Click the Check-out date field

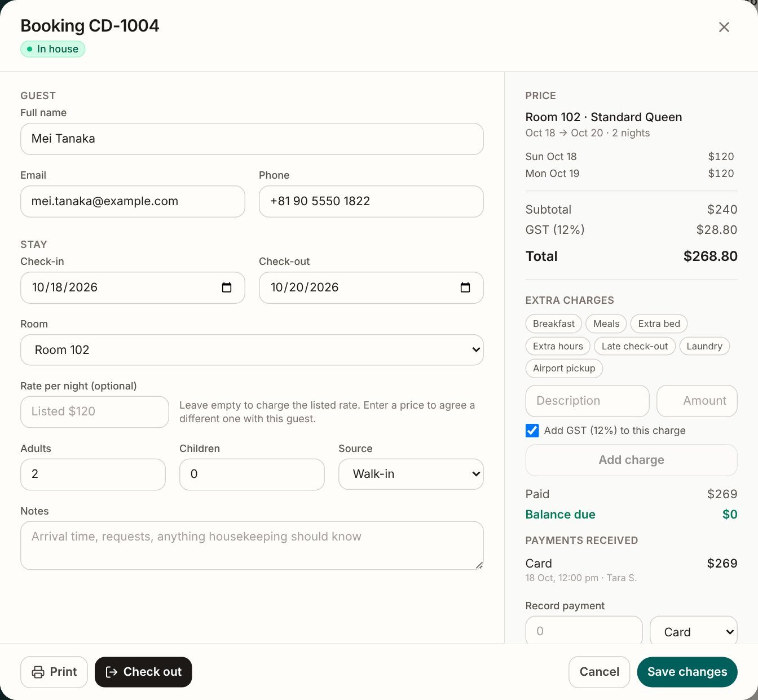(371, 287)
